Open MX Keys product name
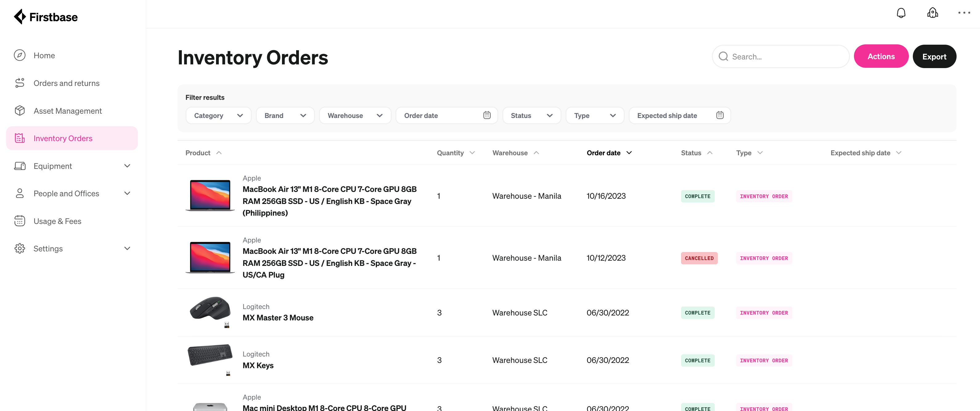Image resolution: width=980 pixels, height=411 pixels. pos(258,365)
